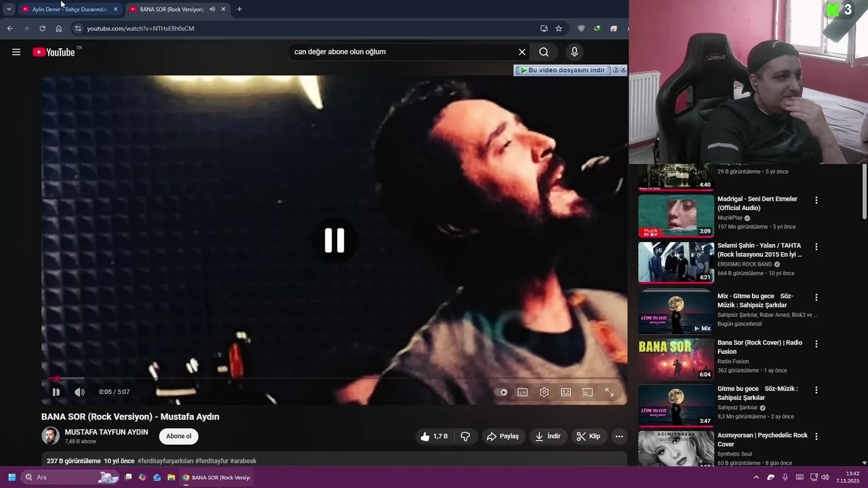Open Mustafa Tayfun Aydın channel avatar
This screenshot has width=868, height=488.
click(x=50, y=436)
